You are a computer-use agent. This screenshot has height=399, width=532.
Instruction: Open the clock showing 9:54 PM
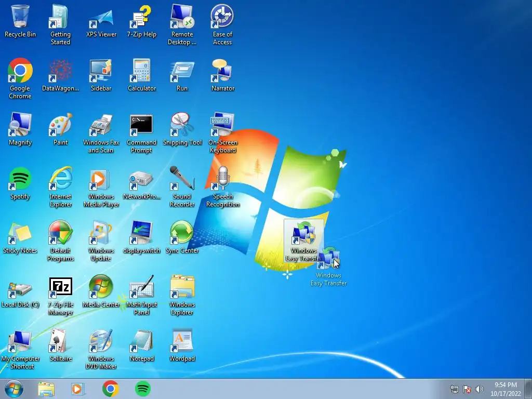tap(506, 389)
